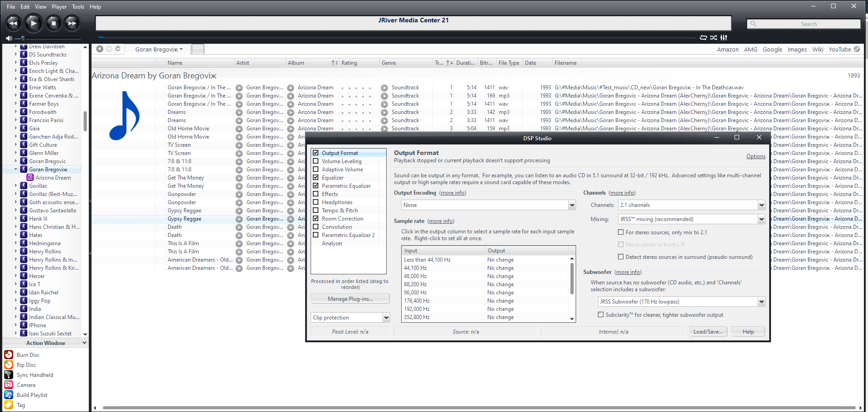Click the globe icon next to YouTube link

857,49
